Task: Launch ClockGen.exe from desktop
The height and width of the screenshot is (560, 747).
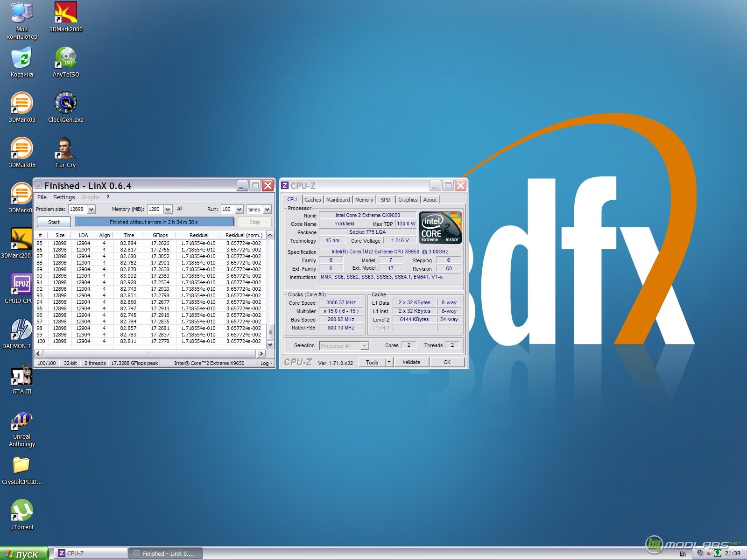Action: 66,104
